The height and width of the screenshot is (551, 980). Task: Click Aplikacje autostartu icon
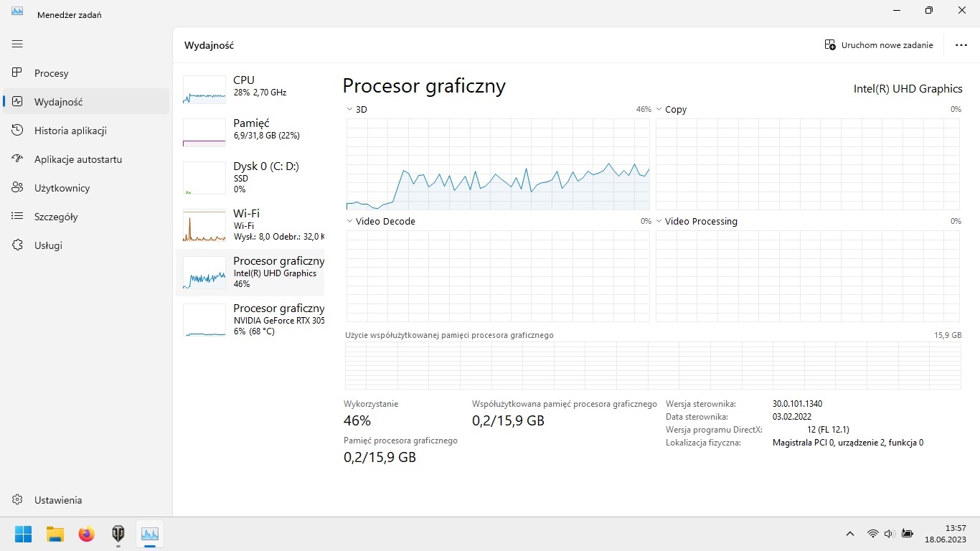tap(18, 159)
